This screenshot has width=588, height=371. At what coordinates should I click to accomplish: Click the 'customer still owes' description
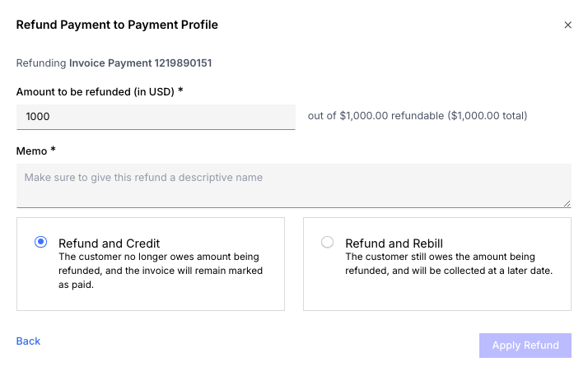pyautogui.click(x=449, y=263)
